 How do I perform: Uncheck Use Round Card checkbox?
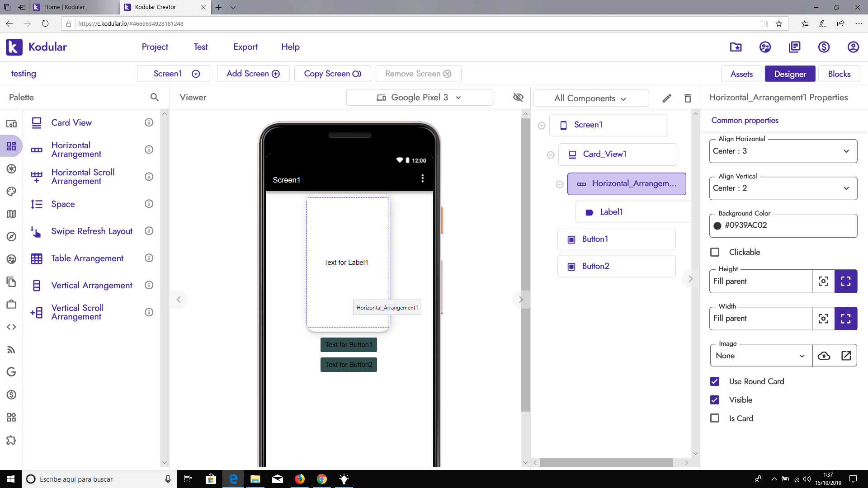(715, 381)
